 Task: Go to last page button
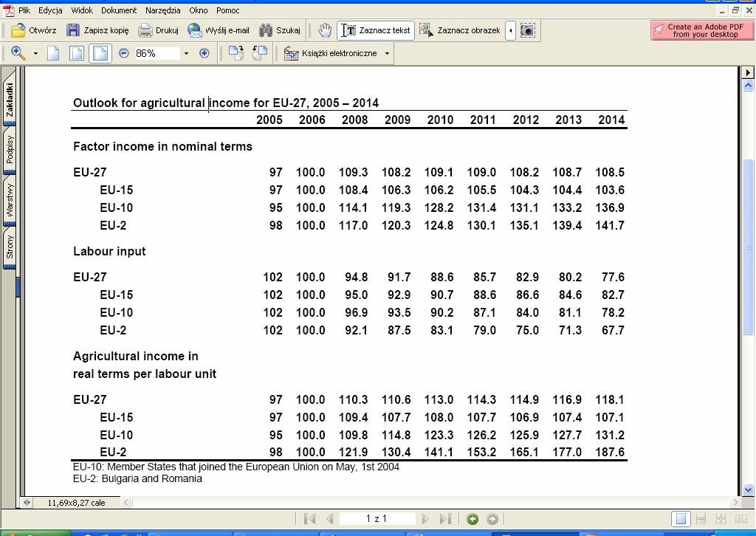pos(444,518)
